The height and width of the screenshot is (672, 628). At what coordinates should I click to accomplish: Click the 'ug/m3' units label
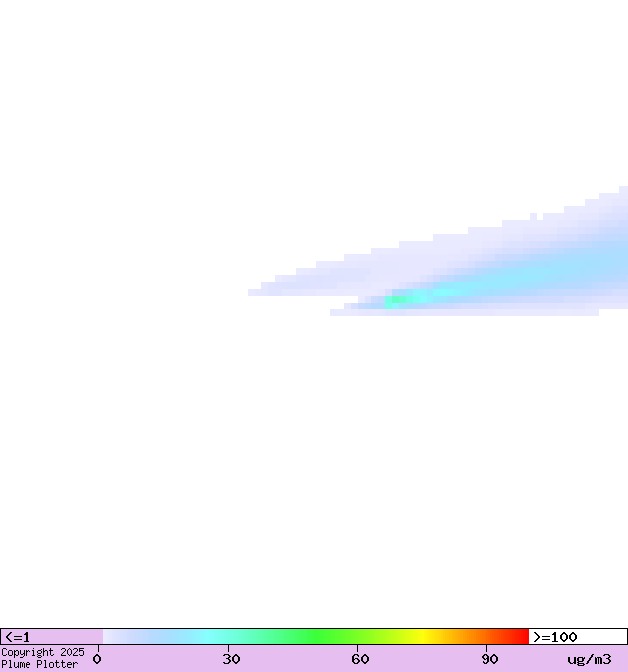[x=589, y=660]
